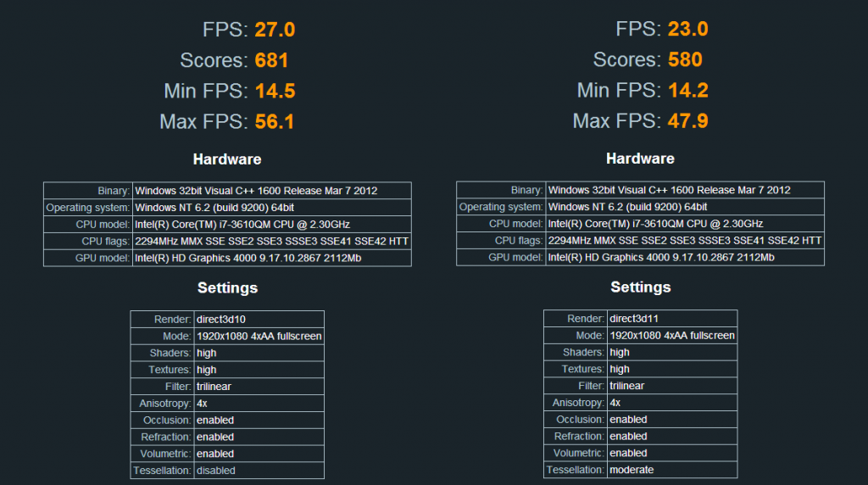Click the FPS value 23.0
868x485 pixels.
pos(687,30)
